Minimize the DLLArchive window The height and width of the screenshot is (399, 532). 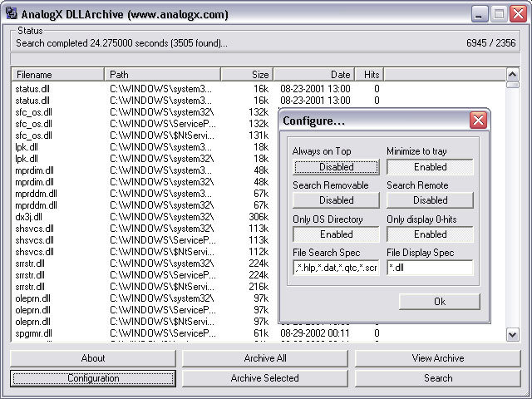click(479, 14)
